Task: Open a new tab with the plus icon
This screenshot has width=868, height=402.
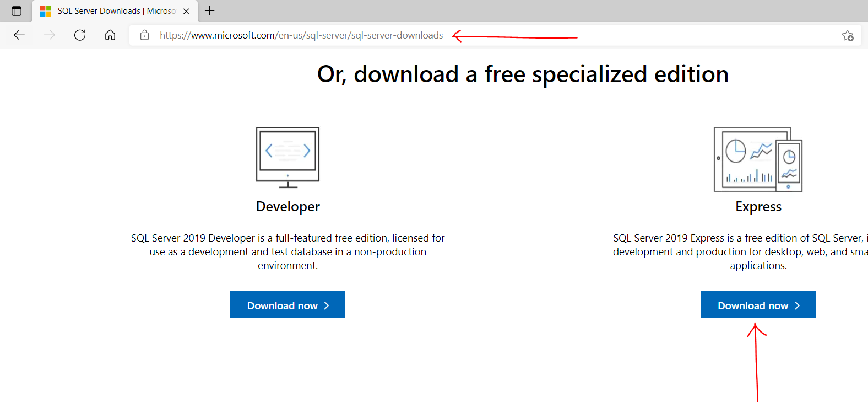Action: pyautogui.click(x=210, y=10)
